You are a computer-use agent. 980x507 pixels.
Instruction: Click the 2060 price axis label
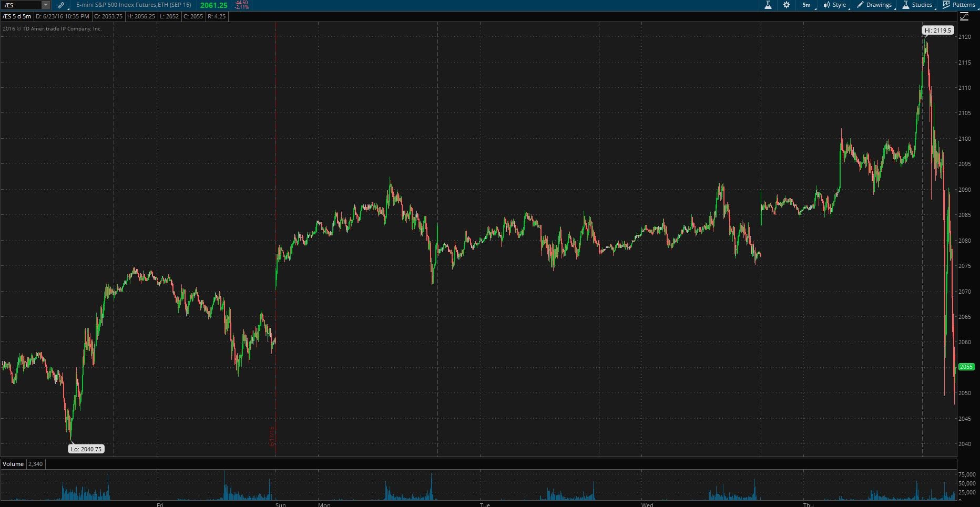tap(965, 342)
